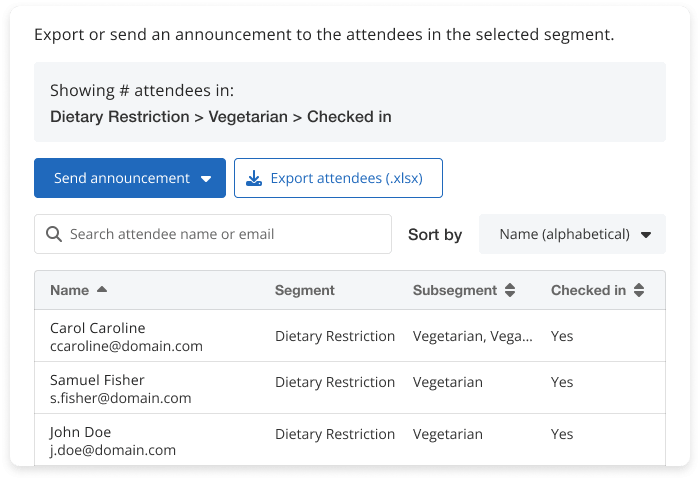Click the Send announcement button
The width and height of the screenshot is (700, 480).
[121, 178]
